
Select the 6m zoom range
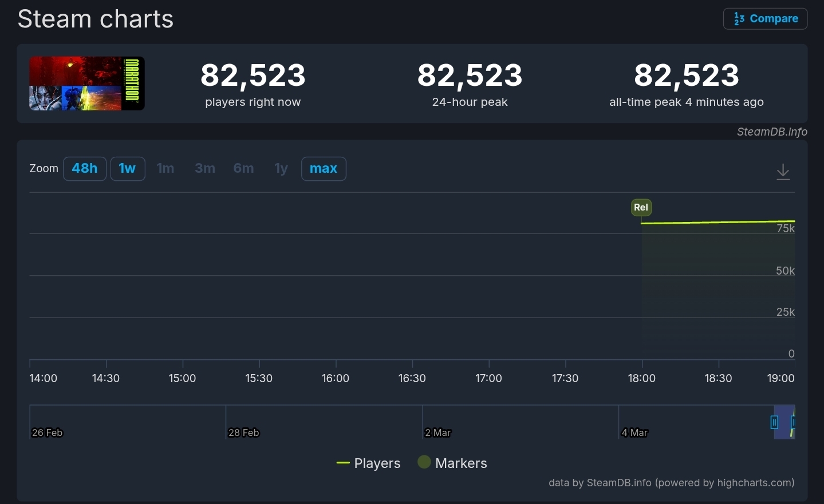[x=243, y=169]
